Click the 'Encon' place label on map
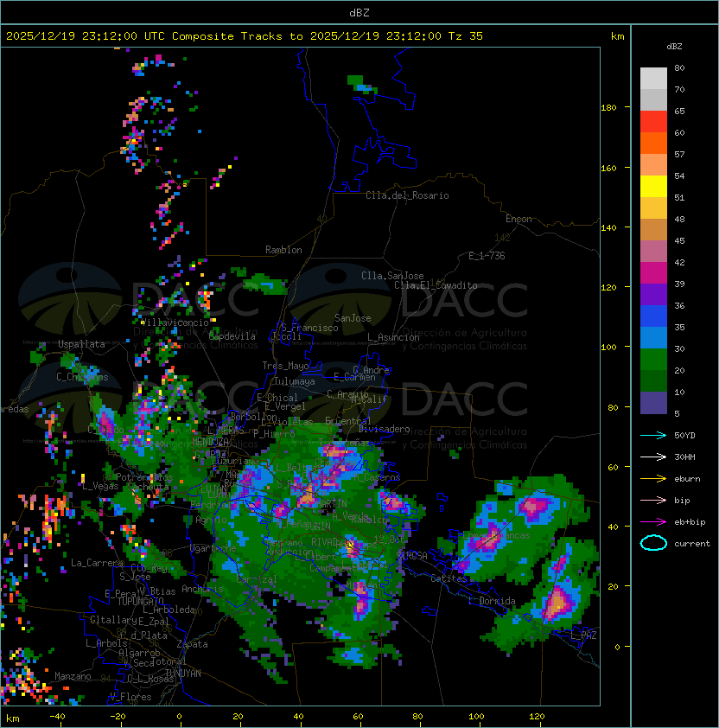This screenshot has width=719, height=728. [519, 219]
